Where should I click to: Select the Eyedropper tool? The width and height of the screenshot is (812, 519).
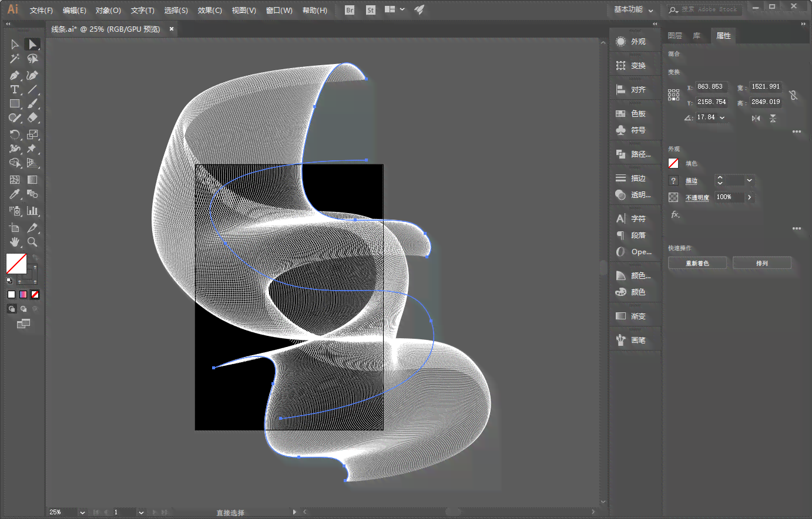tap(15, 194)
